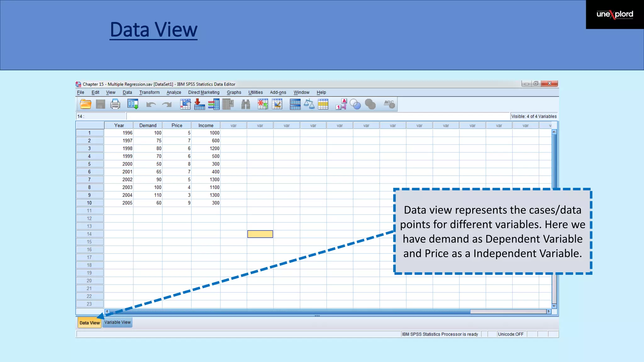Screen dimensions: 644x362
Task: Switch to the Variable View tab
Action: pos(117,322)
